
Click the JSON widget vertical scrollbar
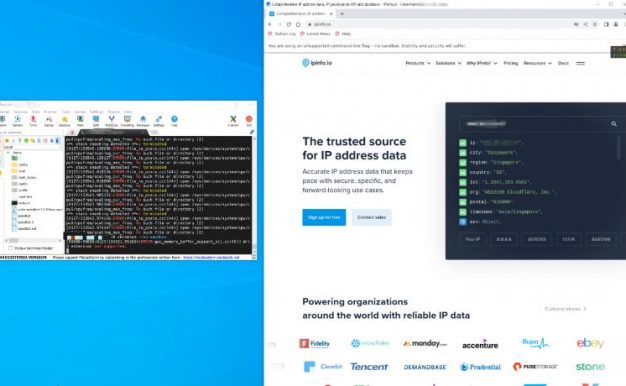(x=619, y=148)
